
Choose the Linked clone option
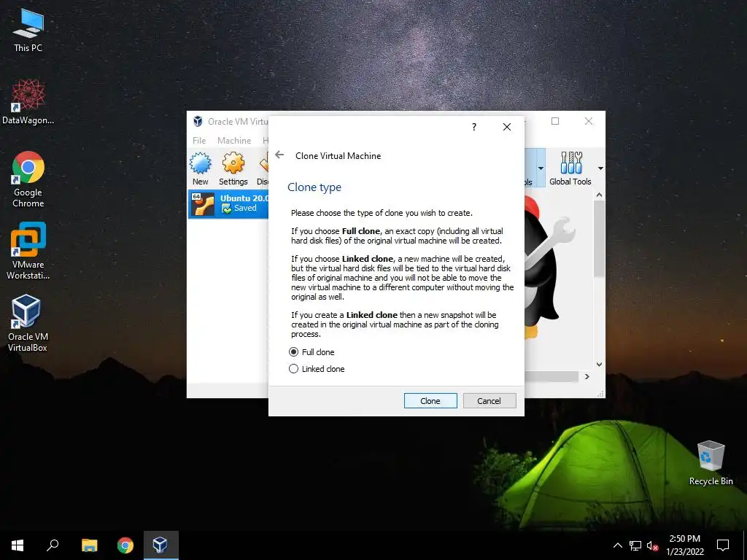(293, 368)
